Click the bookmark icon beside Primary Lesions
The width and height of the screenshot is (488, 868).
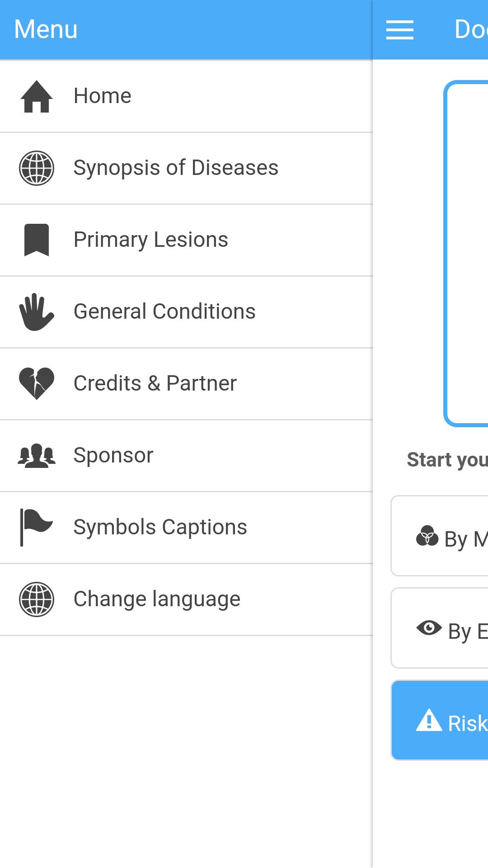pyautogui.click(x=37, y=240)
